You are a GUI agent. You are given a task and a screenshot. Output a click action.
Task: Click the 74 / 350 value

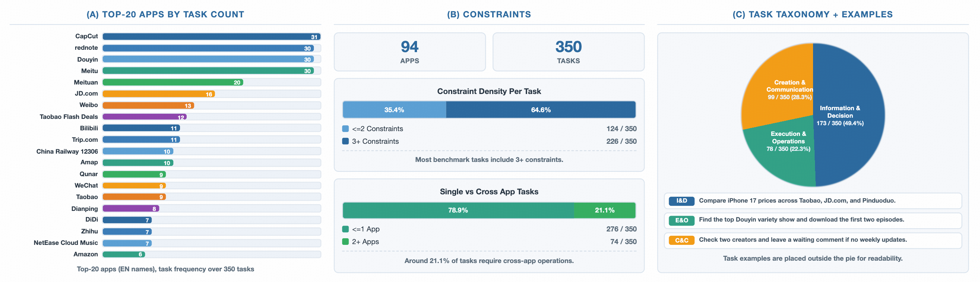coord(624,242)
